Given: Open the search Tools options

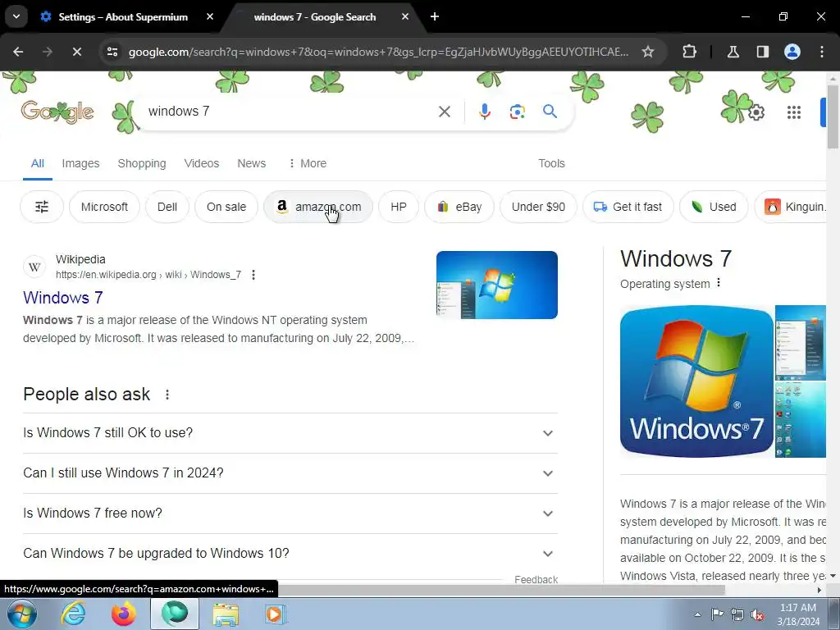Looking at the screenshot, I should click(551, 163).
